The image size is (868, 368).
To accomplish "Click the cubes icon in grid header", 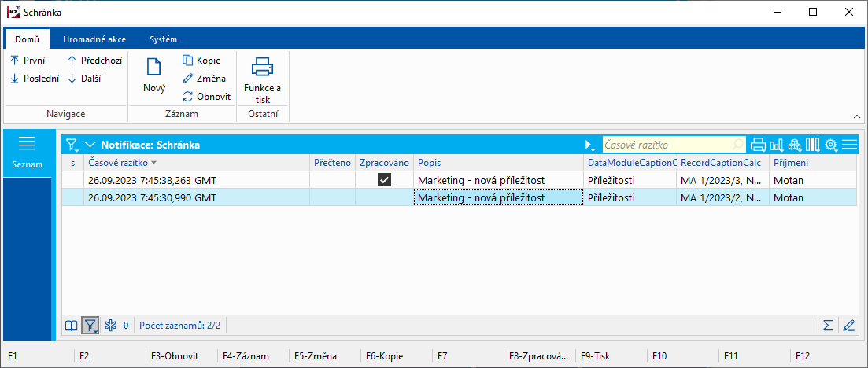I will (795, 145).
